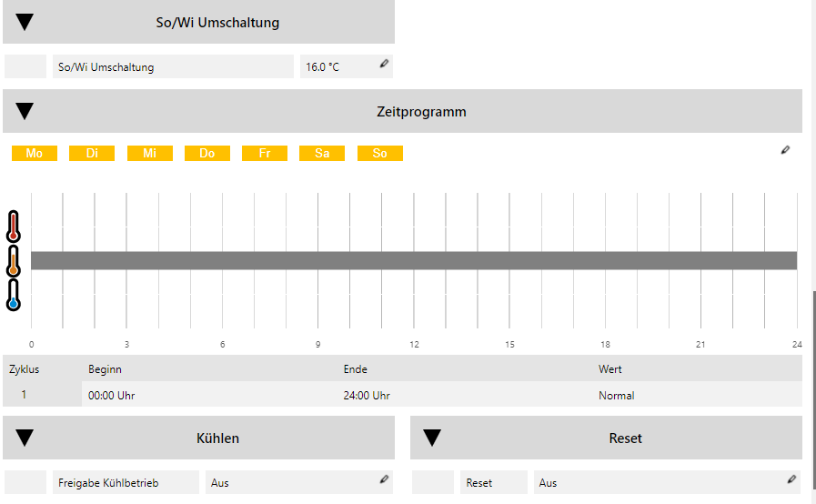
Task: Select the Saturday (Sa) day button
Action: click(322, 153)
